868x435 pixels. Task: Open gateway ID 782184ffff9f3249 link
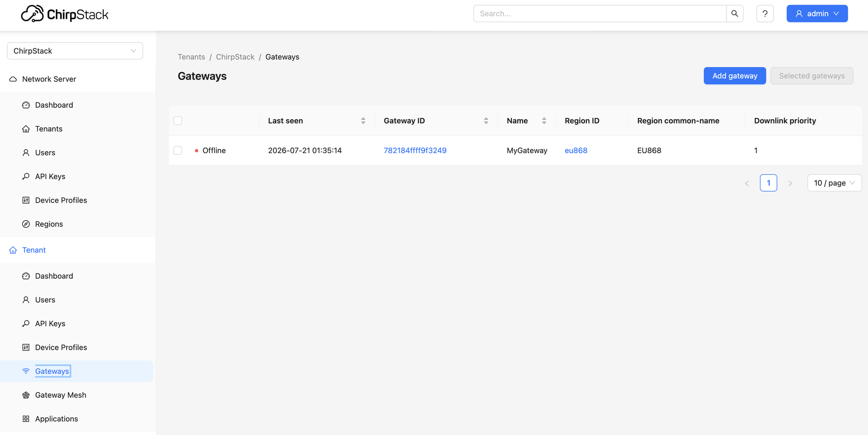tap(415, 151)
